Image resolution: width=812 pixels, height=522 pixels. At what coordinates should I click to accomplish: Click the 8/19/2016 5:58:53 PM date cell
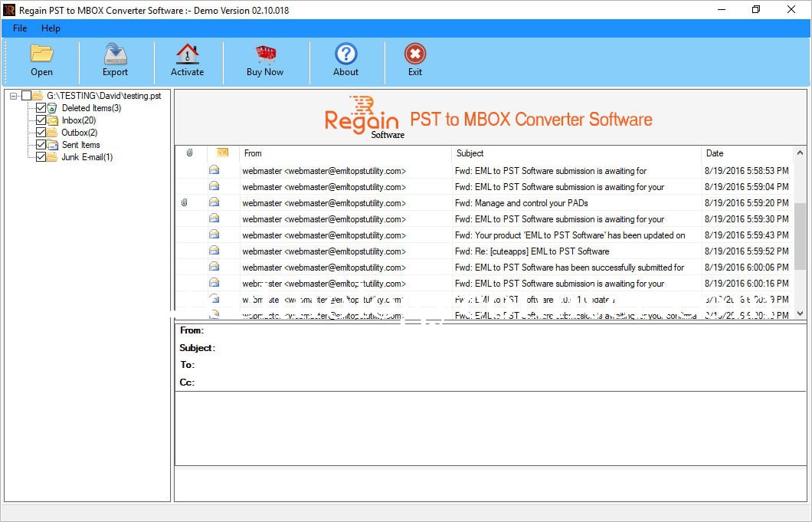(747, 170)
